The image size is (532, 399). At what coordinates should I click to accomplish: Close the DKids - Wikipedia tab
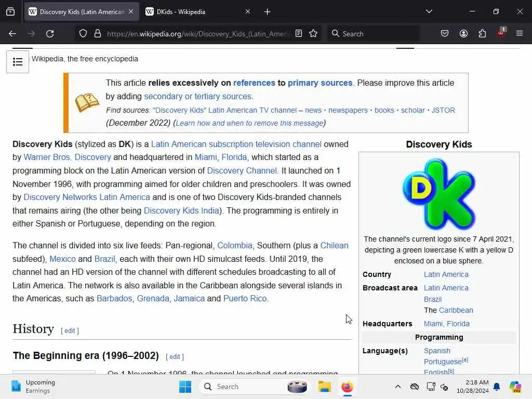[x=248, y=11]
